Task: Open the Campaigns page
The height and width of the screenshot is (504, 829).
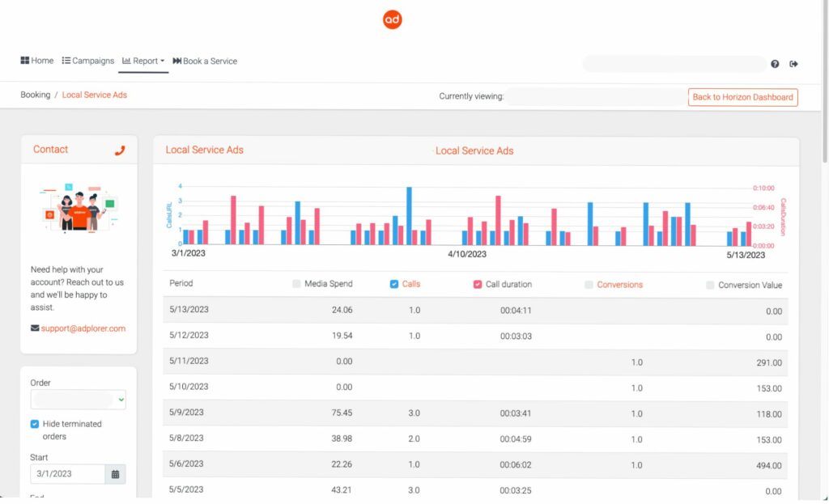Action: click(x=88, y=61)
